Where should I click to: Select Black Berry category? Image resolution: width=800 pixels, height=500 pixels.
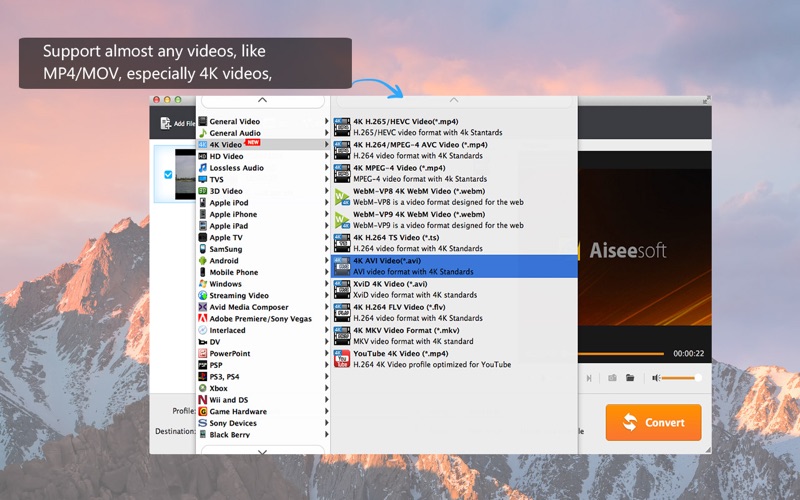(263, 435)
